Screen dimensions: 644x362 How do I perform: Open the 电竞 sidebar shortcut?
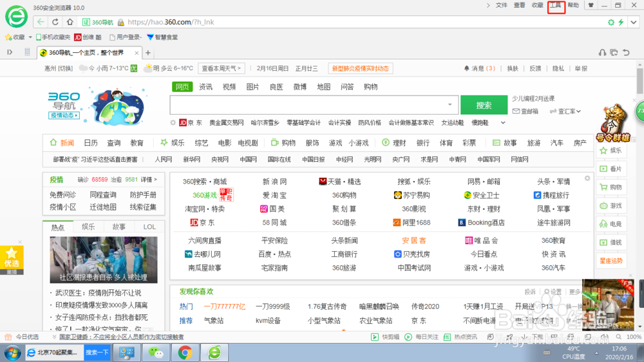611,224
